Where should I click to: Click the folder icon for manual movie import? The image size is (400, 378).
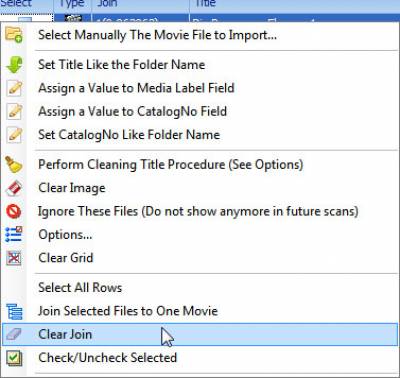[x=14, y=35]
